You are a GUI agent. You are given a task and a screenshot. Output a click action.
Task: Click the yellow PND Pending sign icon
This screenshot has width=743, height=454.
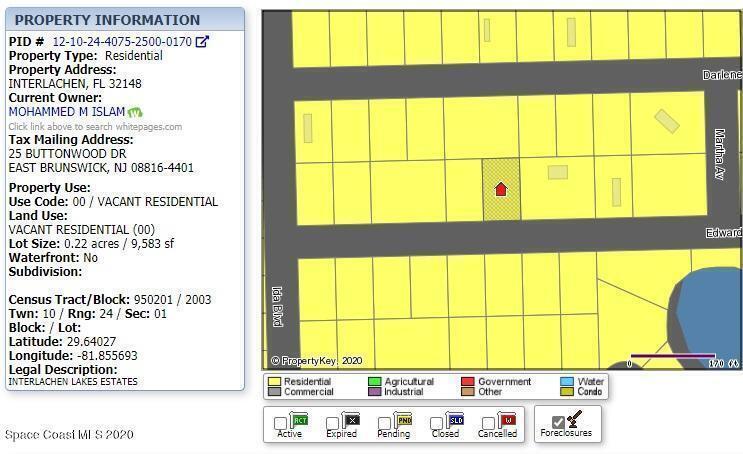[403, 420]
